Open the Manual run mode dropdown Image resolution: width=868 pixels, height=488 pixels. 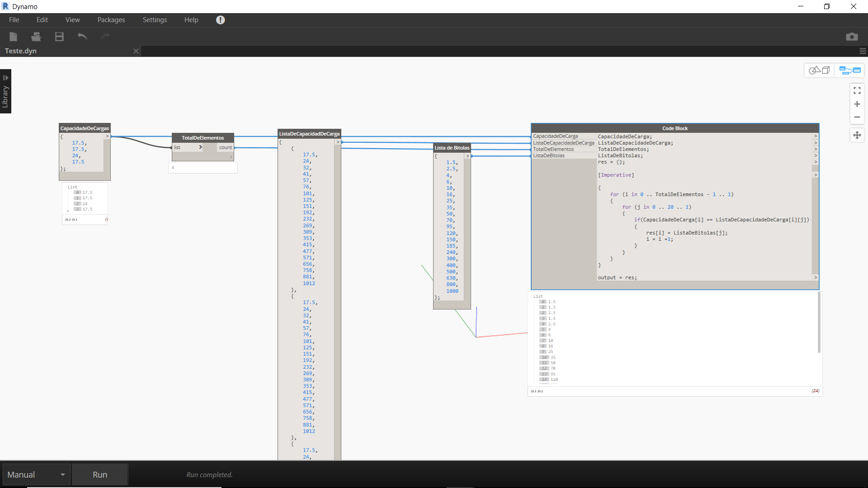[36, 475]
